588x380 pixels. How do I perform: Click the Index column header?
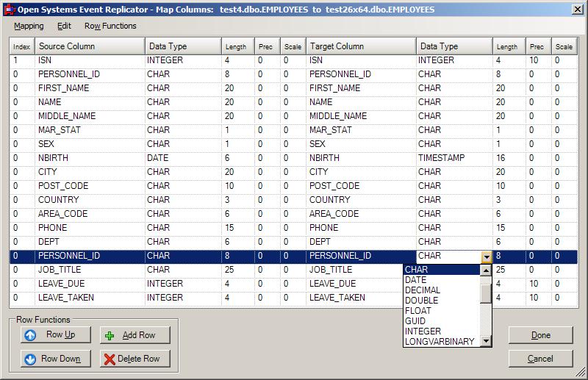(22, 46)
